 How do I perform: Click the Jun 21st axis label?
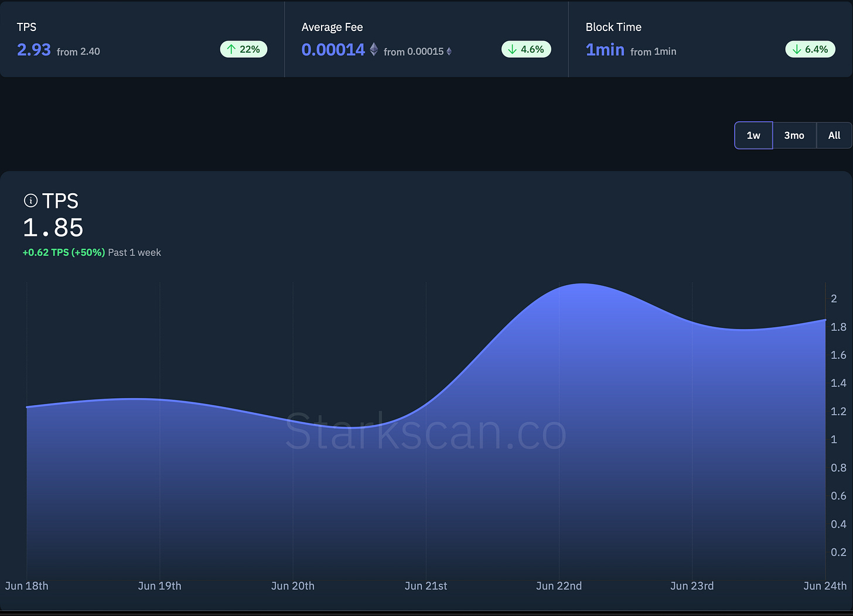tap(426, 586)
